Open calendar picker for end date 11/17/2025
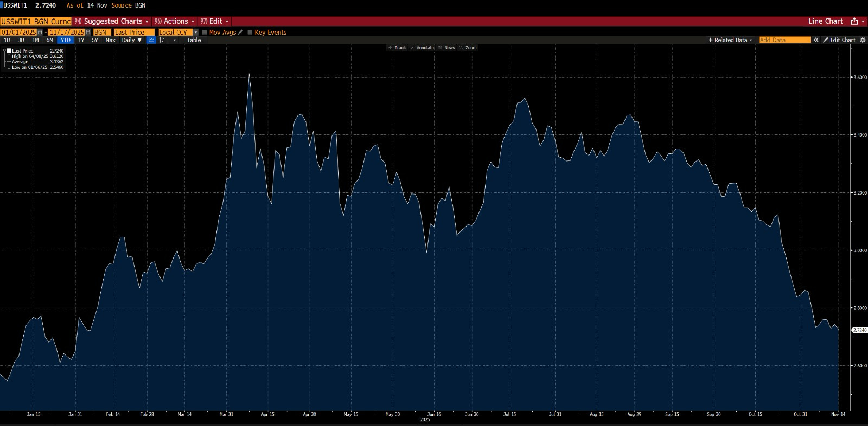 tap(88, 32)
